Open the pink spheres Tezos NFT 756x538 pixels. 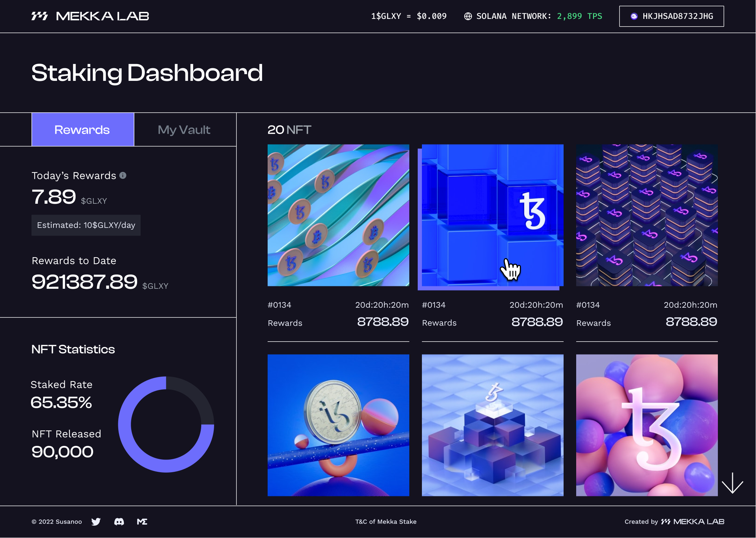[647, 425]
